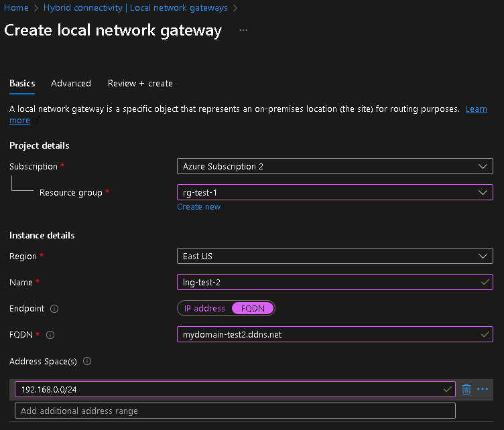This screenshot has width=504, height=430.
Task: Select the IP address endpoint option
Action: tap(204, 309)
